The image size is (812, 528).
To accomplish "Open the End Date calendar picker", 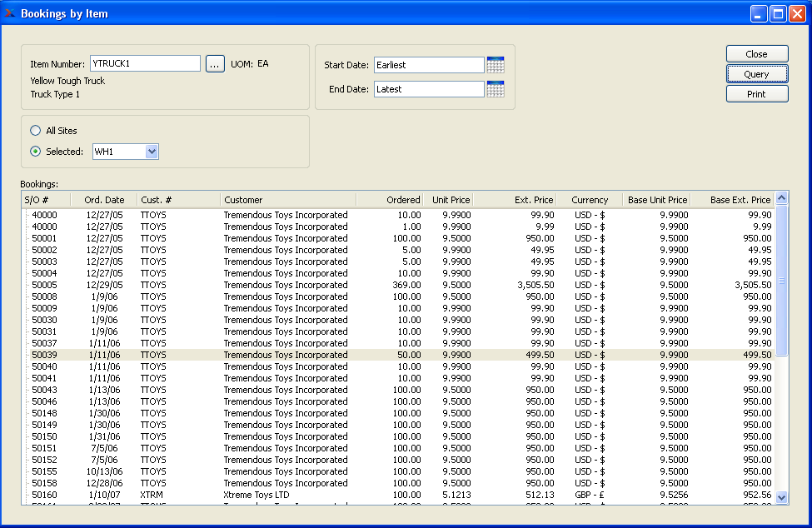I will pyautogui.click(x=496, y=89).
